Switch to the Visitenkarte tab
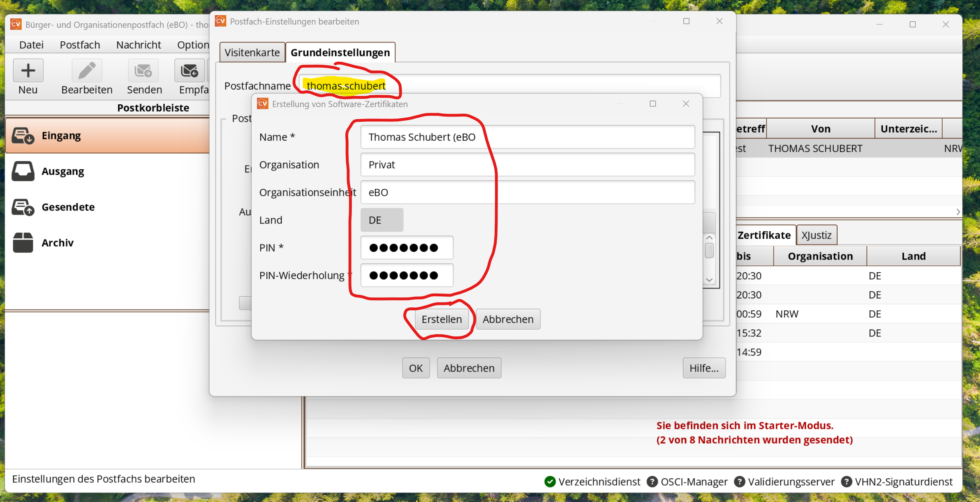 click(x=252, y=53)
